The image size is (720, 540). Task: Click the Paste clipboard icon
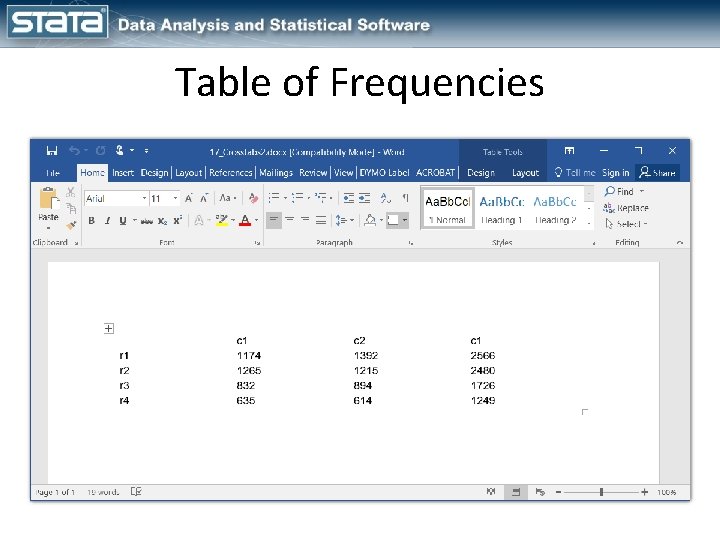pyautogui.click(x=48, y=199)
